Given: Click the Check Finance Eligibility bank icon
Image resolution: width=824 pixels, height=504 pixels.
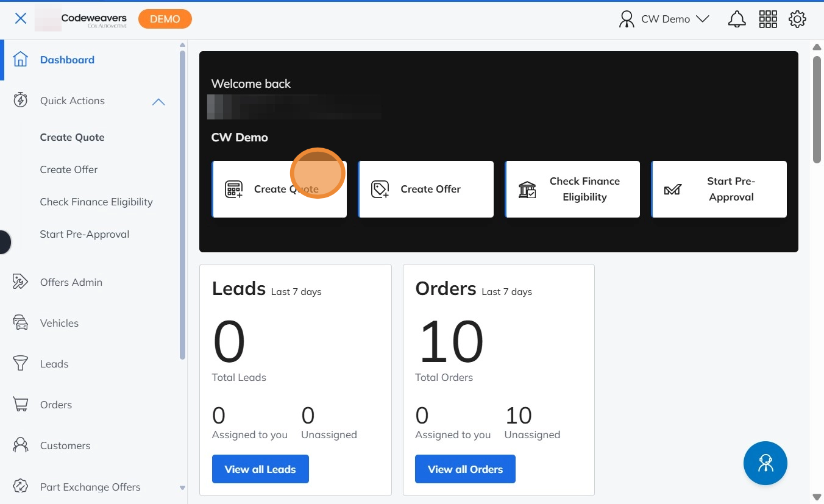Looking at the screenshot, I should pos(527,189).
